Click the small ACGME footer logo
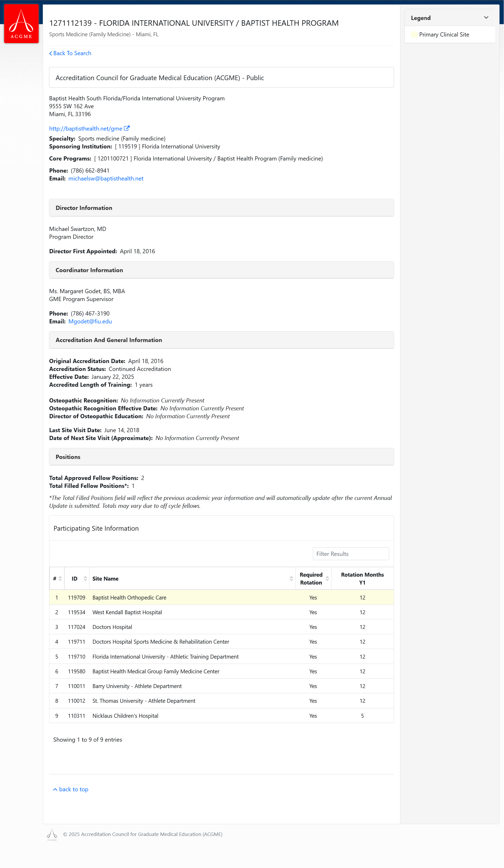 pyautogui.click(x=52, y=834)
